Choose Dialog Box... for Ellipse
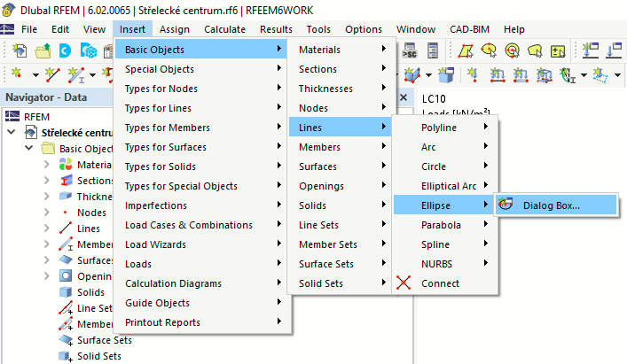The width and height of the screenshot is (627, 364). pyautogui.click(x=551, y=205)
